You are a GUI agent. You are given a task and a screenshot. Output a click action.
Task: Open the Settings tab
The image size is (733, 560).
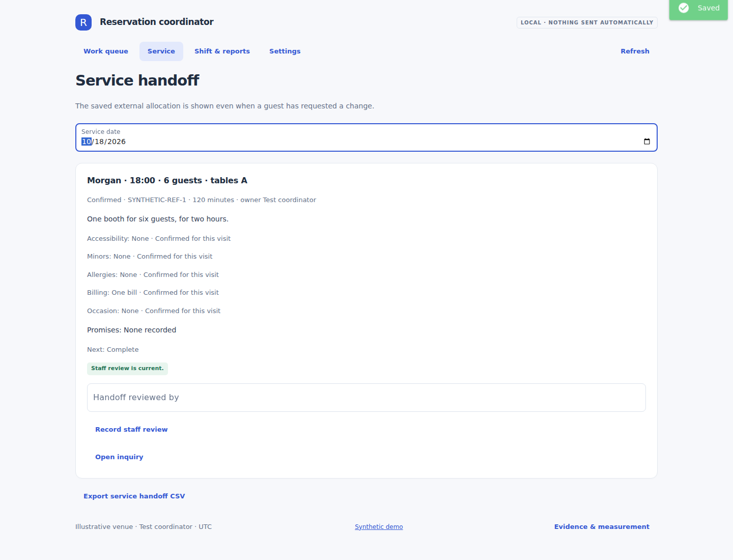pos(285,51)
